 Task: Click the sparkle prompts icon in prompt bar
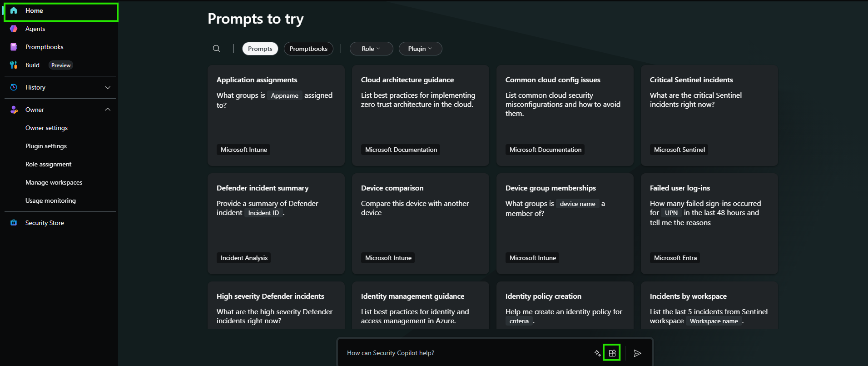598,353
